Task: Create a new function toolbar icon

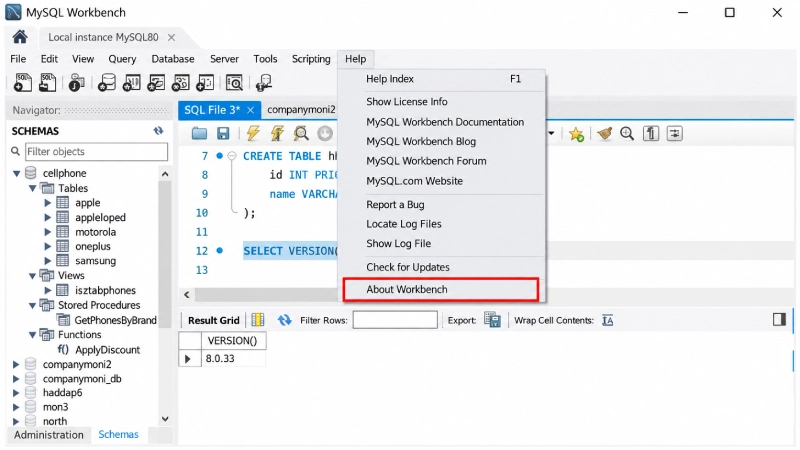Action: point(205,82)
